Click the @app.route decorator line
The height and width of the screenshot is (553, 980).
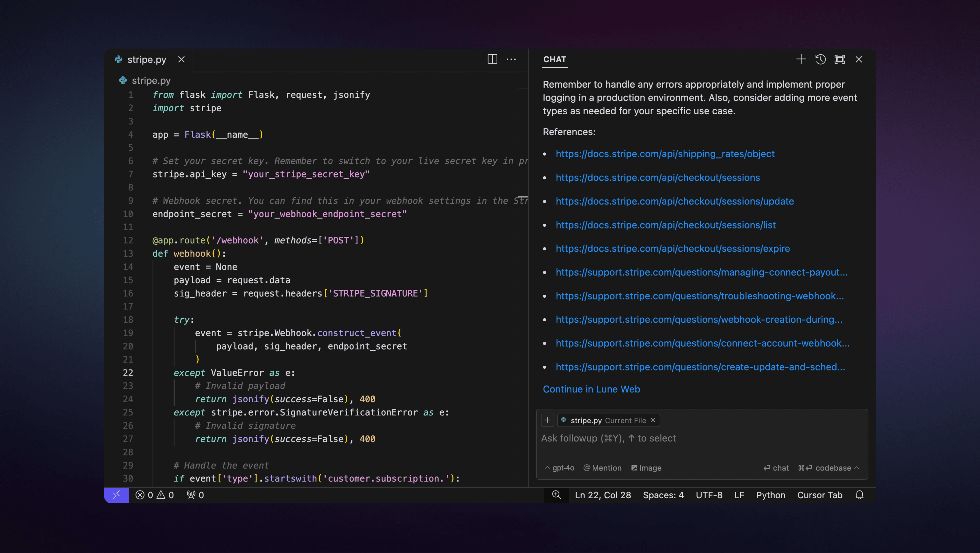[x=258, y=241]
